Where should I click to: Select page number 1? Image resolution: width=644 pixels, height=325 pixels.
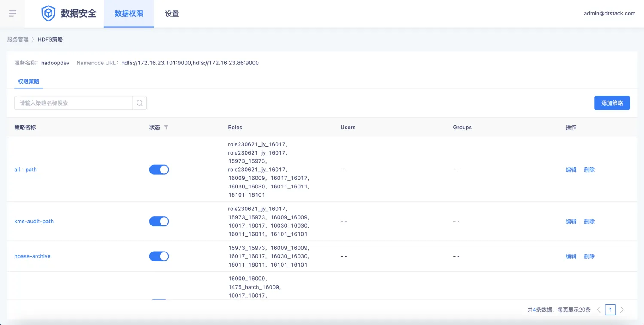click(610, 310)
